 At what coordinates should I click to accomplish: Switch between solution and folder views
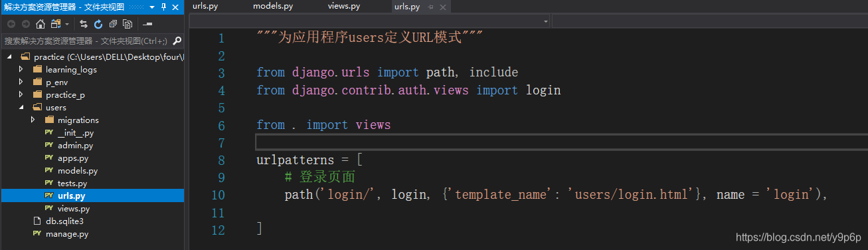coord(56,24)
